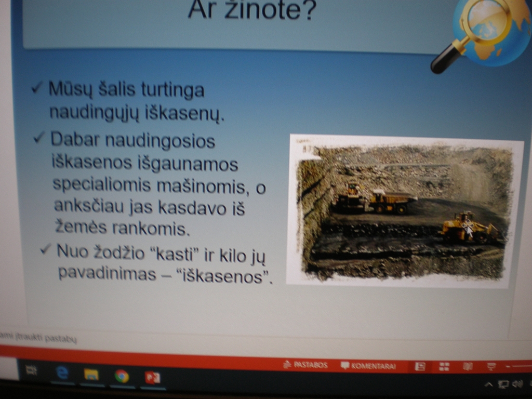Open Task View on the taskbar
The width and height of the screenshot is (532, 399).
[x=31, y=370]
